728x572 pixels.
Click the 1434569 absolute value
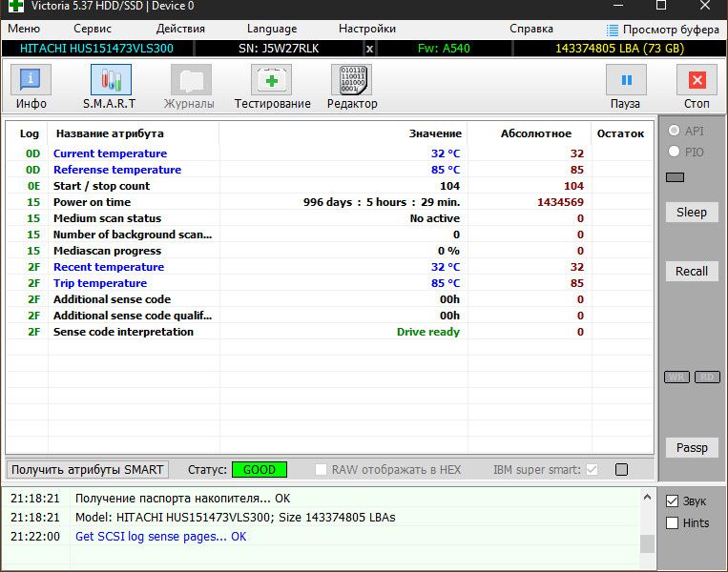pyautogui.click(x=560, y=202)
